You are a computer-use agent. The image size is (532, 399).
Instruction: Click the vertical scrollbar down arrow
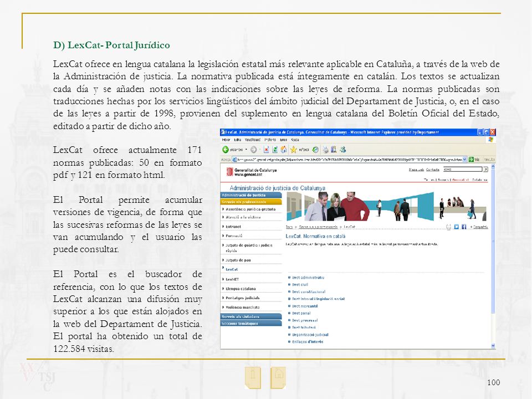click(x=493, y=346)
